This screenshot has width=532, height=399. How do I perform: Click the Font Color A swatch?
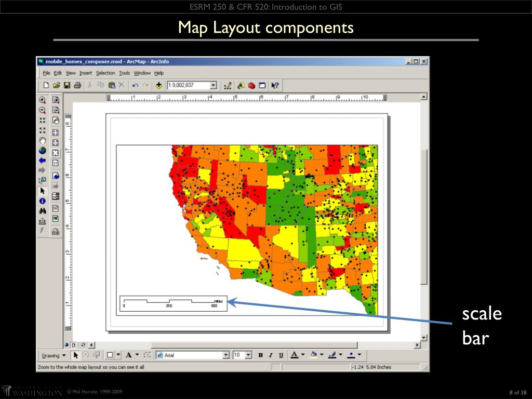tap(295, 355)
